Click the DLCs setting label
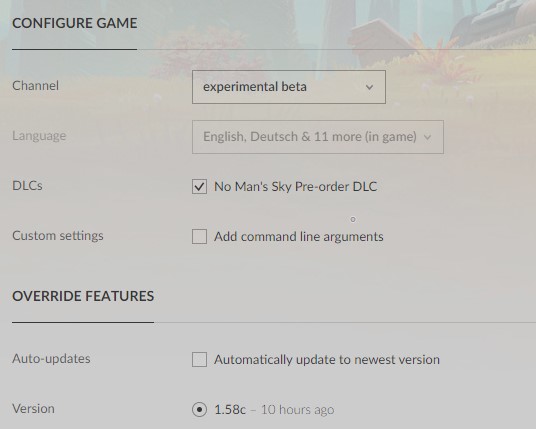 27,186
